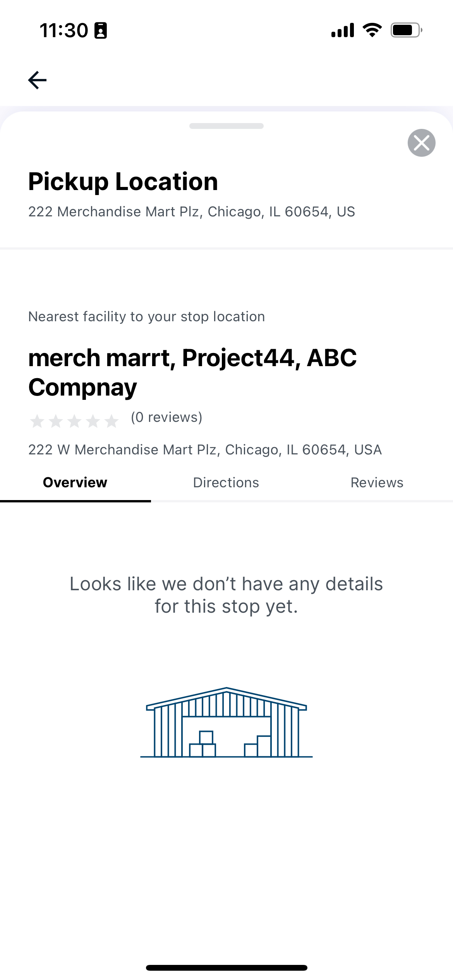Viewport: 453px width, 980px height.
Task: Tap the back arrow icon
Action: click(37, 80)
